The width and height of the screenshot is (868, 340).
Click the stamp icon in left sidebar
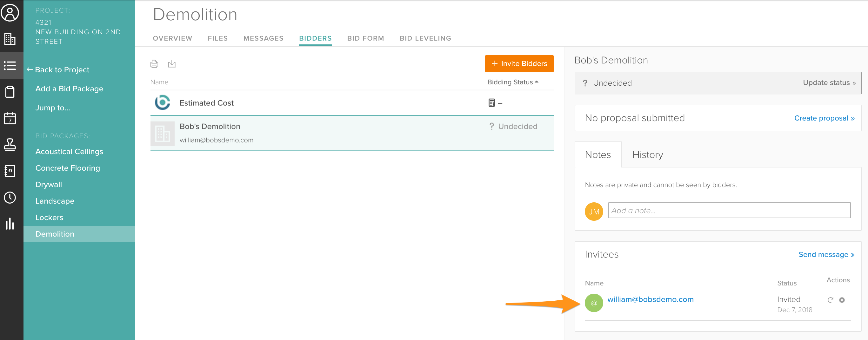click(10, 145)
